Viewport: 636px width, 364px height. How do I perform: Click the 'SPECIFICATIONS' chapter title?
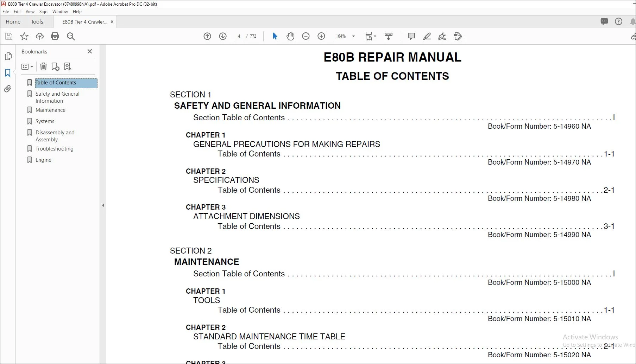point(226,180)
